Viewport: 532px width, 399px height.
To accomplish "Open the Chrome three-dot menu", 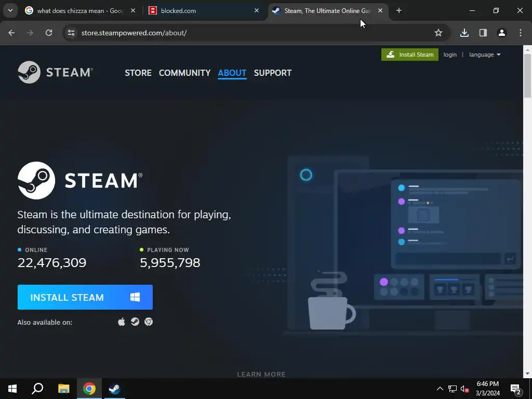I will point(521,33).
